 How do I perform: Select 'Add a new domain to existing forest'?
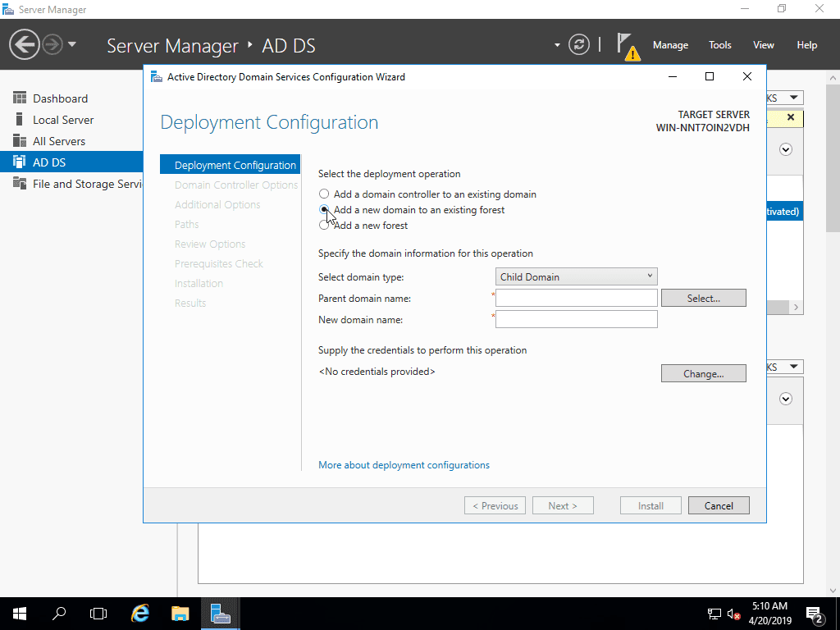[324, 209]
